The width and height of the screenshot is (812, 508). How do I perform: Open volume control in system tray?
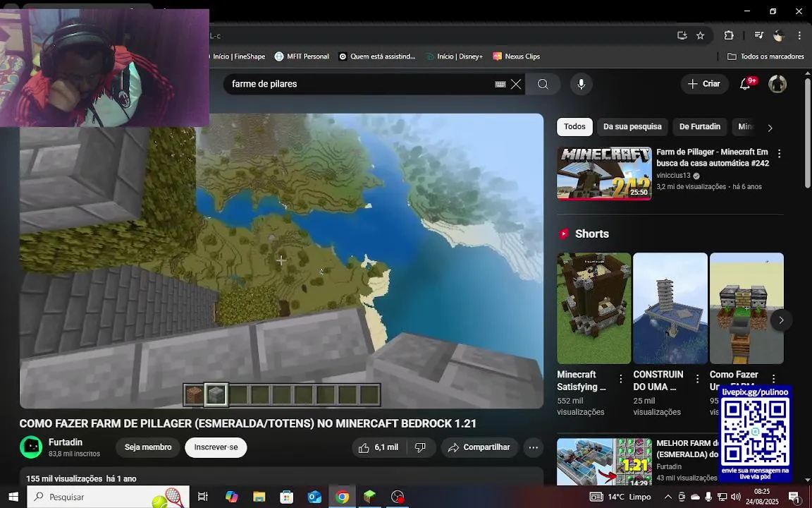(x=736, y=497)
